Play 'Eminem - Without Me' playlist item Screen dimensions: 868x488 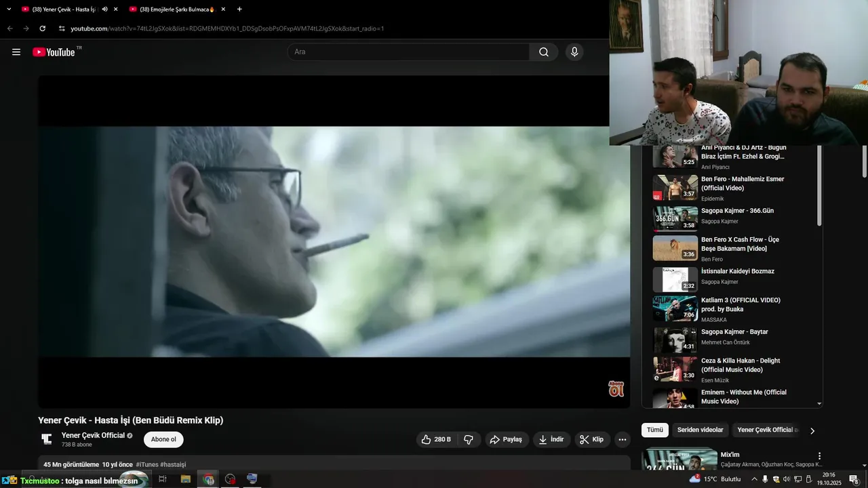click(x=732, y=397)
